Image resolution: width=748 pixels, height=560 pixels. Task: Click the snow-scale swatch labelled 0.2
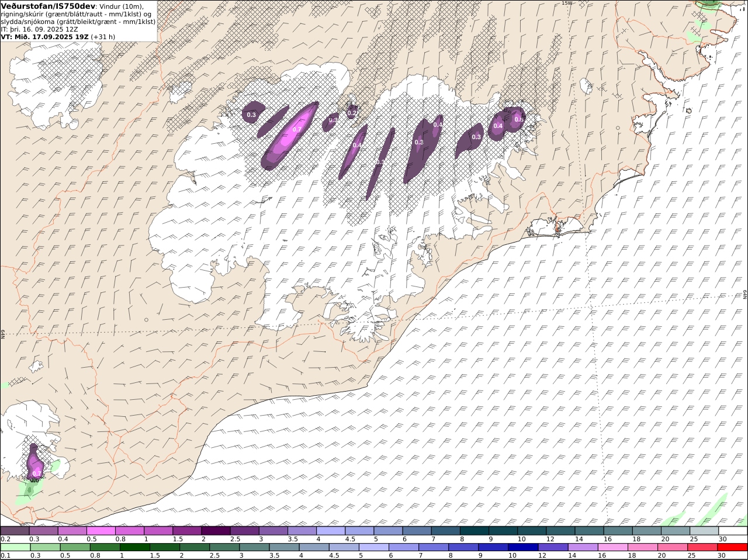15,531
